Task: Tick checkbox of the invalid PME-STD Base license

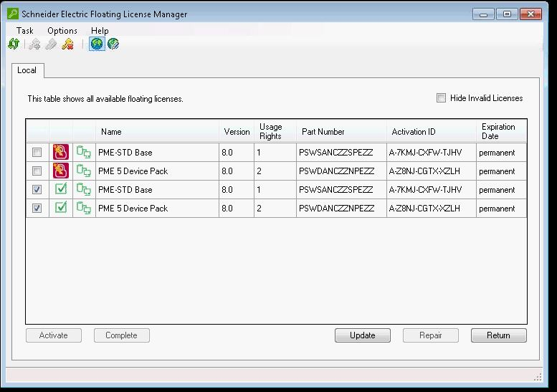Action: [x=37, y=153]
